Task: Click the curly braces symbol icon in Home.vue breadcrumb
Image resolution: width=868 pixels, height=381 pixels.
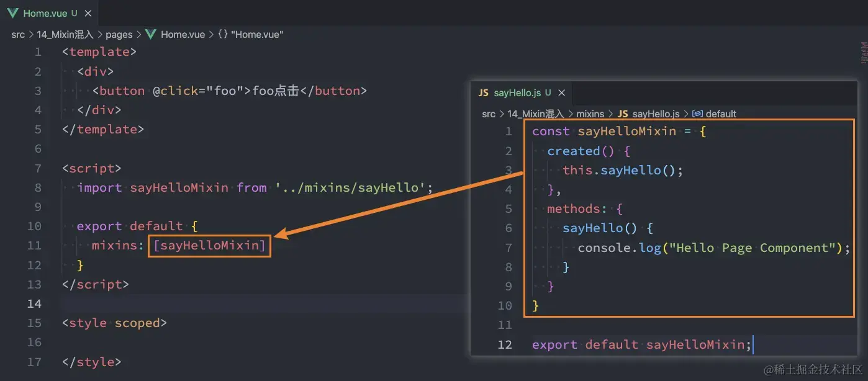Action: coord(222,35)
